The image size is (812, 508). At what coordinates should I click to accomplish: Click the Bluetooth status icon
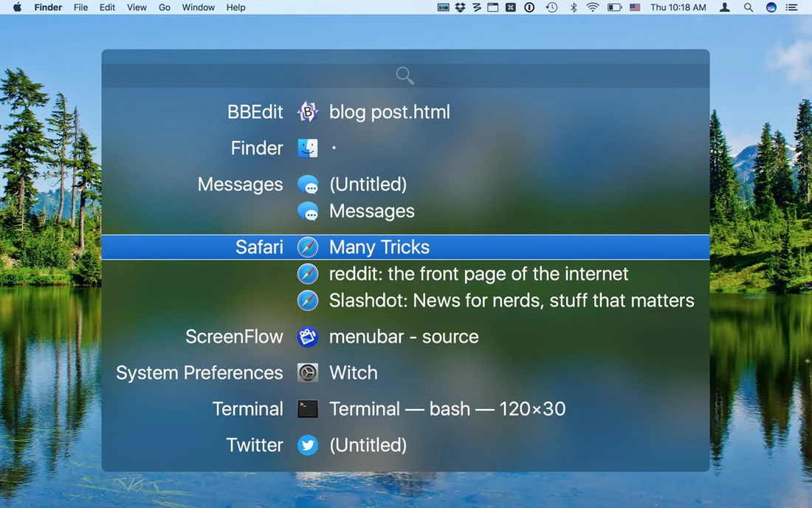point(574,7)
